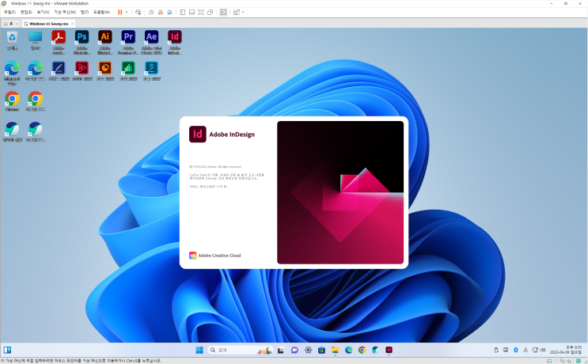Open the volume icon in system tray
Viewport: 588px width, 364px height.
tap(543, 350)
